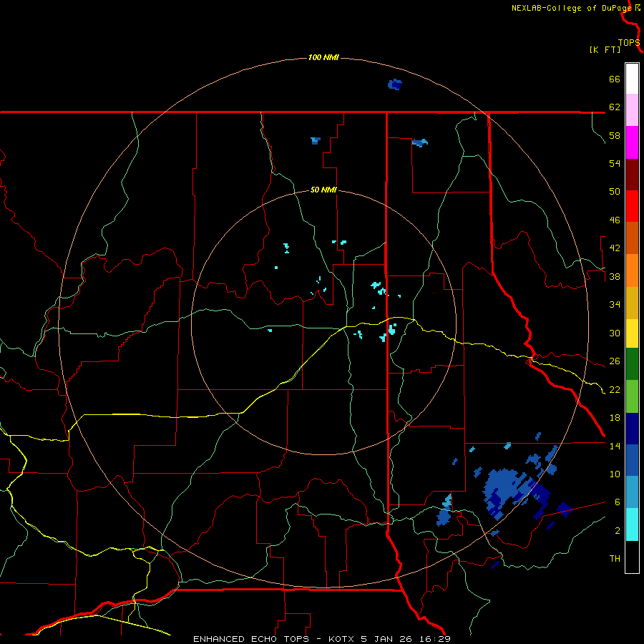
Task: Click the 14 legend value
Action: [615, 446]
